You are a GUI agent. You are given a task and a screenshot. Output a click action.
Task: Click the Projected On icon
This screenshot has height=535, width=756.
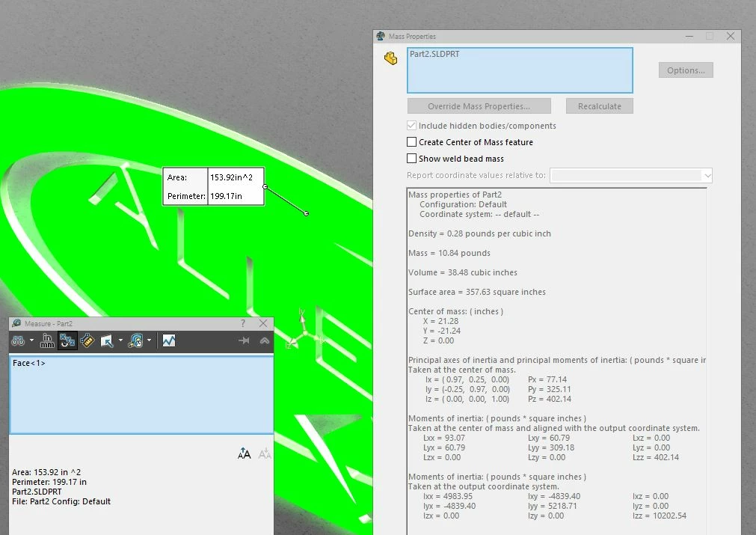click(106, 341)
